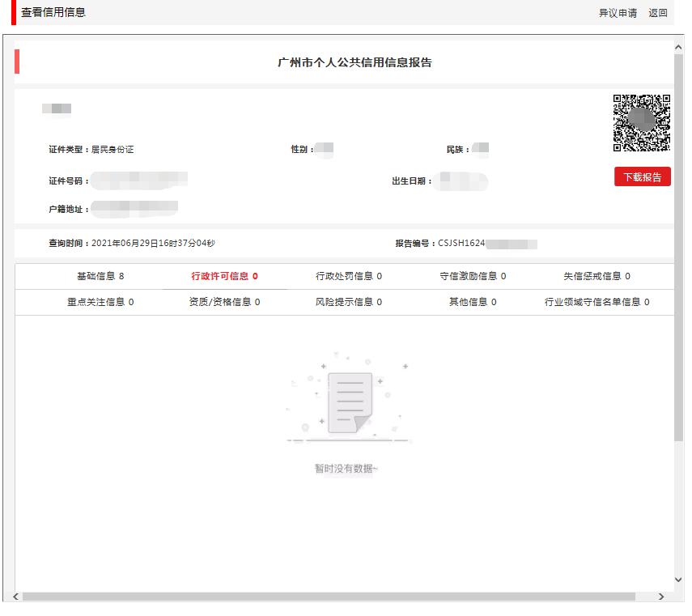Screen dimensions: 692x616
Task: Click the scroll-down arrow on the vertical scrollbar
Action: [680, 580]
